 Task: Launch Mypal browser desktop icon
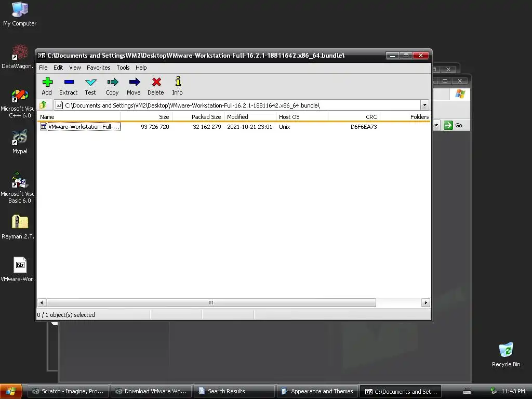(x=20, y=142)
